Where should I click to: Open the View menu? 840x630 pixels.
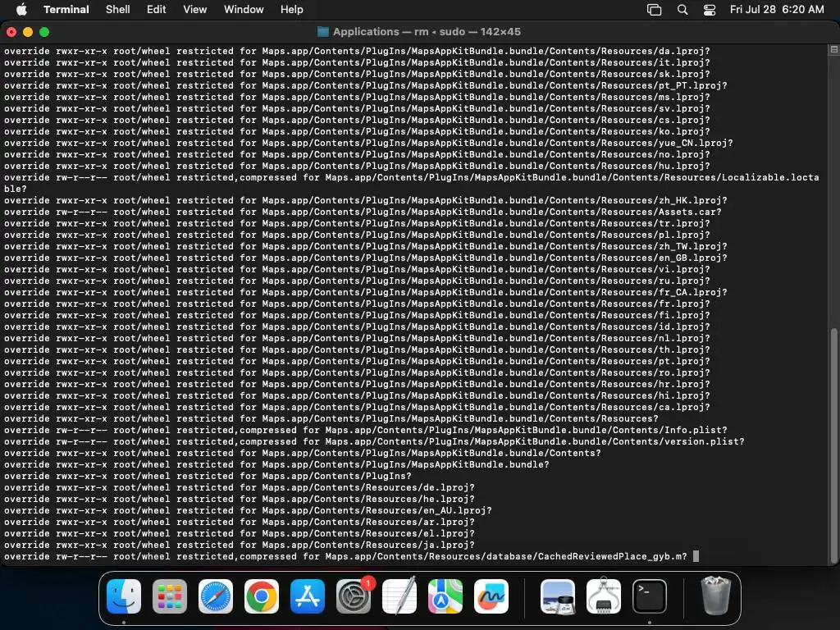pos(194,9)
